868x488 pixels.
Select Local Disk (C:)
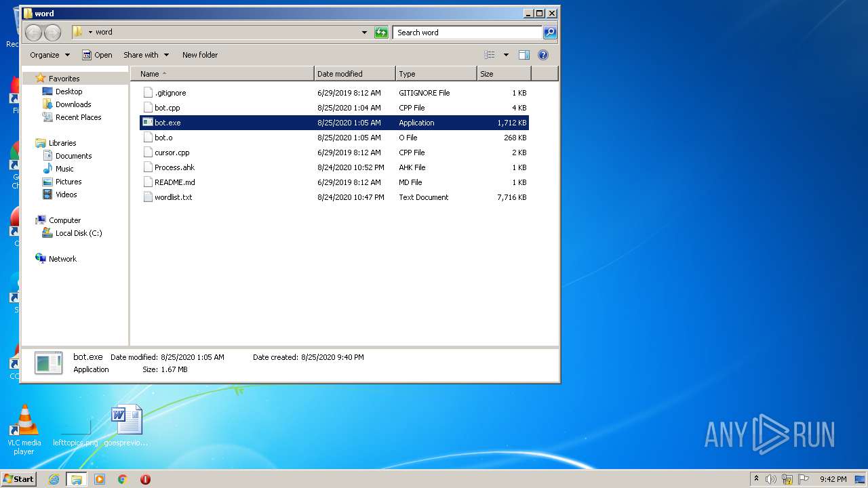tap(79, 233)
